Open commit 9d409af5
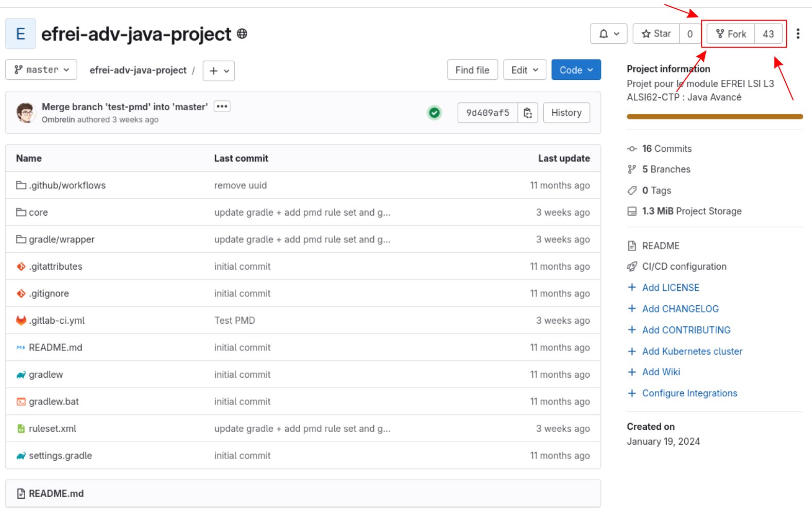The height and width of the screenshot is (524, 812). [x=488, y=113]
